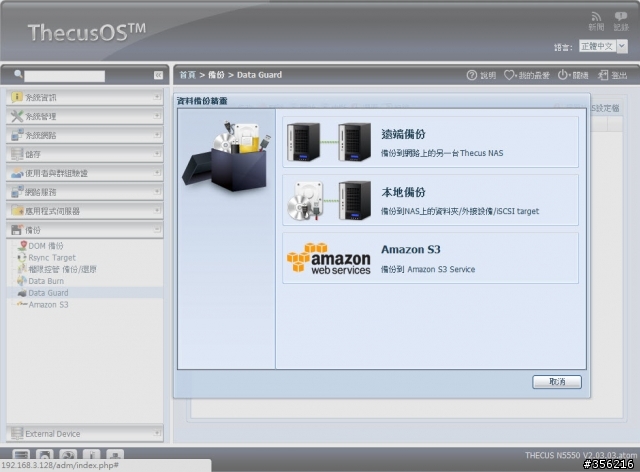Image resolution: width=640 pixels, height=472 pixels.
Task: Open 我的最愛 favorites menu
Action: 527,75
